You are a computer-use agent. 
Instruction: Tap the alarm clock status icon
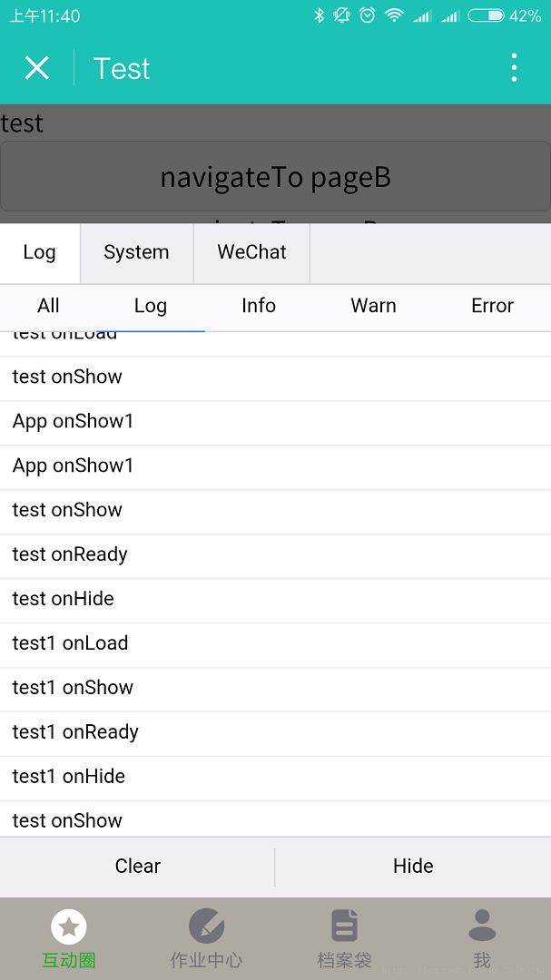[367, 15]
